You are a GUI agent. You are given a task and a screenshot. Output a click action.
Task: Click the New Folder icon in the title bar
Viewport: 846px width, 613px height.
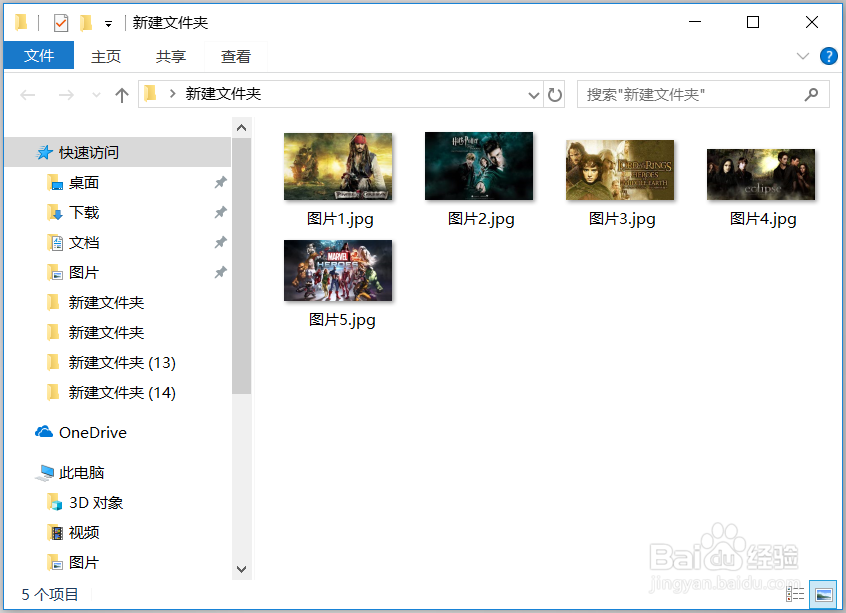86,23
